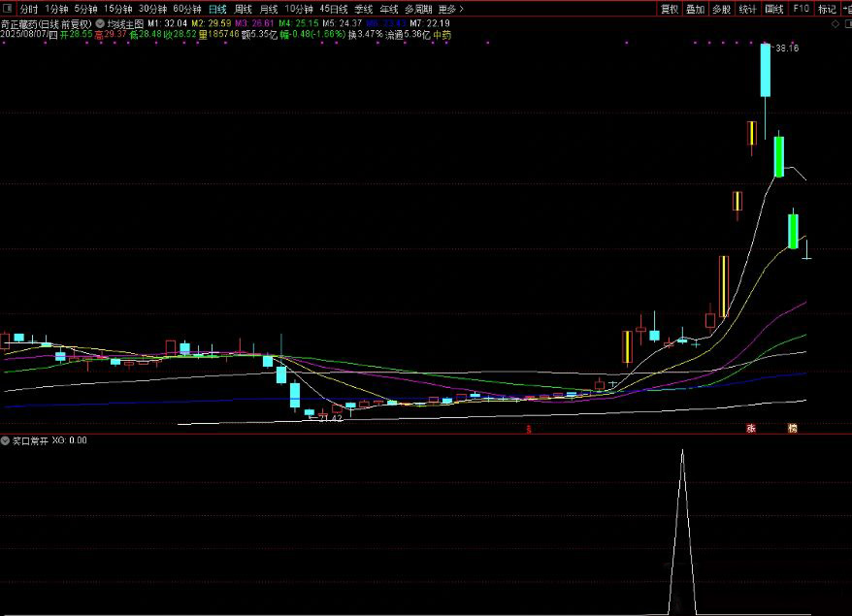Switch to 分时 intraday view
This screenshot has height=616, width=852.
tap(29, 9)
